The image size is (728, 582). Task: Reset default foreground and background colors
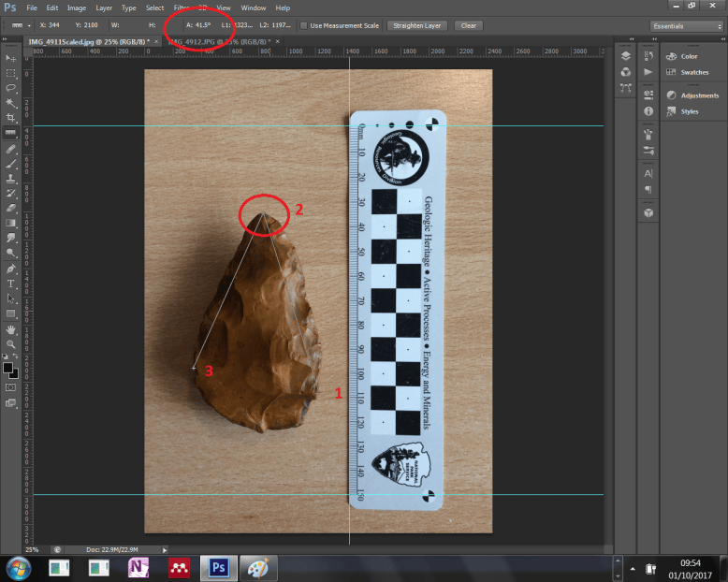[5, 356]
